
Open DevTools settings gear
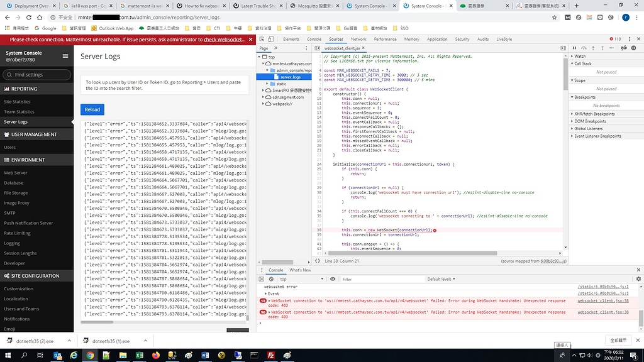[639, 278]
